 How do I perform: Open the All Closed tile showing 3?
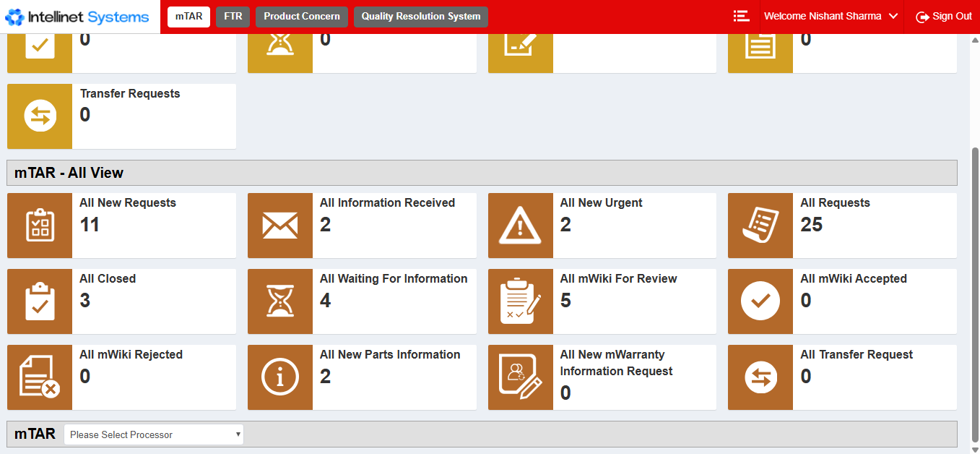pos(121,301)
